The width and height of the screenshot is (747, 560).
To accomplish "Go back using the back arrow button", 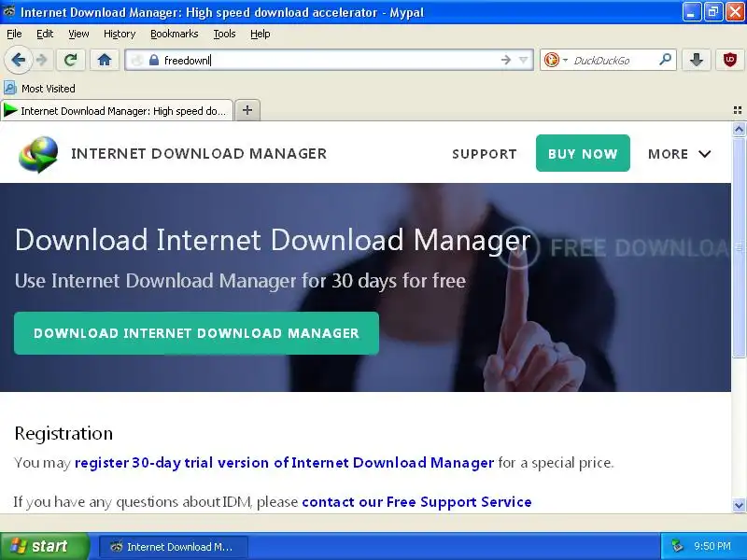I will (18, 60).
